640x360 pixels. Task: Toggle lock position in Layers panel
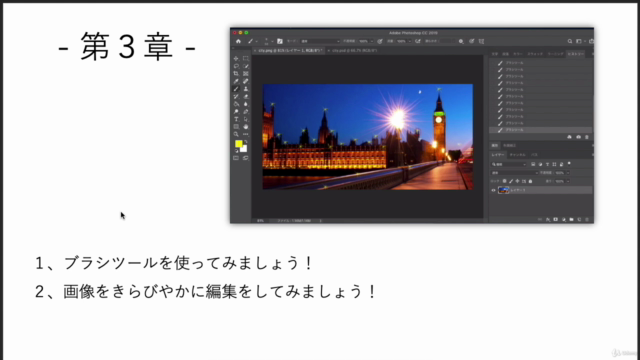[x=517, y=181]
